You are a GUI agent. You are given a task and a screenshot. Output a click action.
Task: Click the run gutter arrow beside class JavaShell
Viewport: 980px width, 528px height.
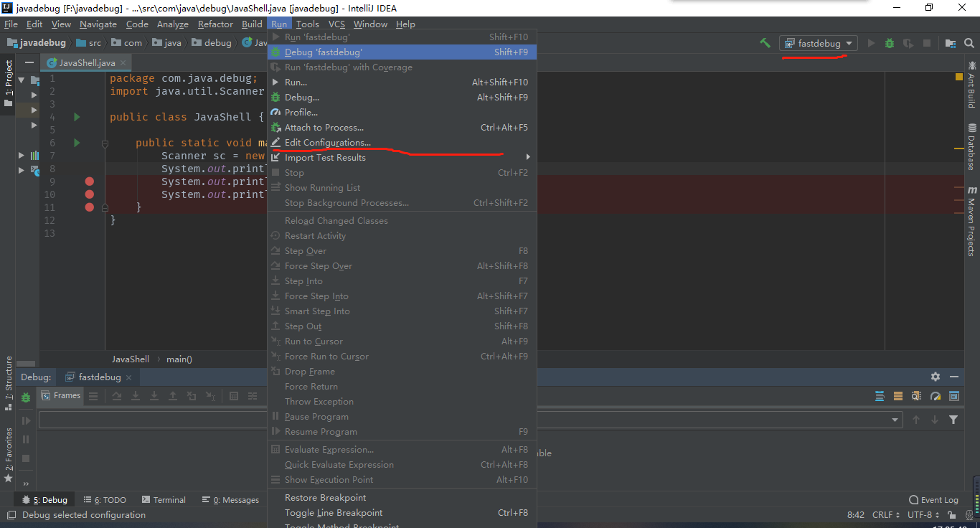point(77,117)
